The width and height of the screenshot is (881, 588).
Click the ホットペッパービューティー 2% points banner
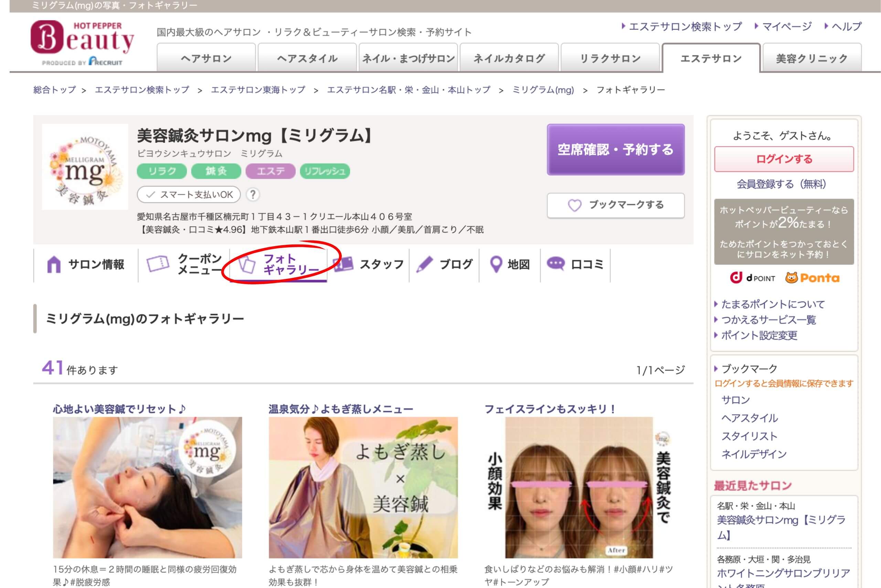click(x=784, y=232)
